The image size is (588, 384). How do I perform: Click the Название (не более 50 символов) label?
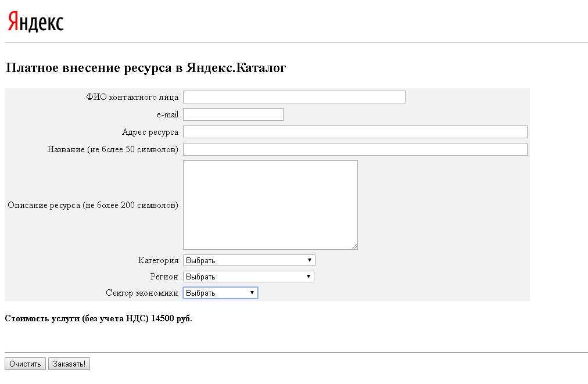click(x=113, y=149)
